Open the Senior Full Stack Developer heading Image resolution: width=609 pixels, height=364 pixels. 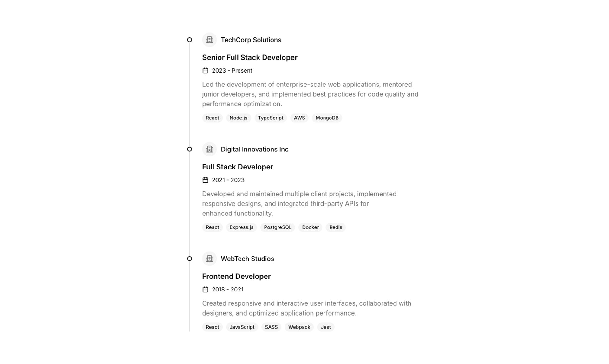pyautogui.click(x=250, y=58)
